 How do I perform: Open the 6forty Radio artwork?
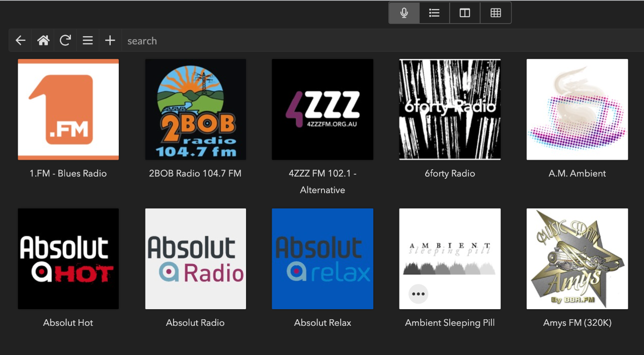pyautogui.click(x=450, y=109)
